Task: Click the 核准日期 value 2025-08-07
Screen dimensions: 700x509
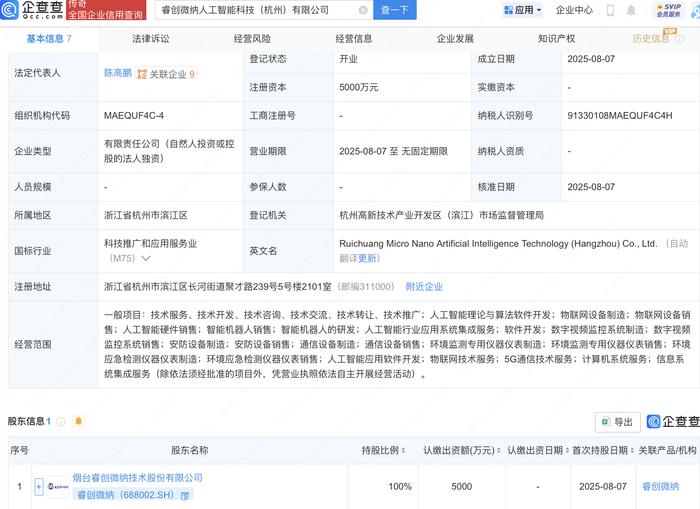Action: [591, 187]
